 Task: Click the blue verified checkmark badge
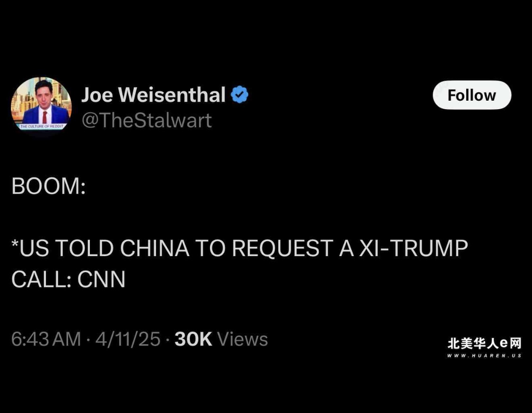pyautogui.click(x=240, y=95)
